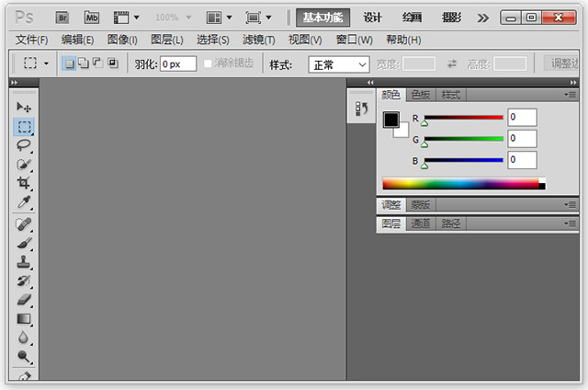The image size is (588, 390).
Task: Select the Move tool
Action: pos(24,108)
